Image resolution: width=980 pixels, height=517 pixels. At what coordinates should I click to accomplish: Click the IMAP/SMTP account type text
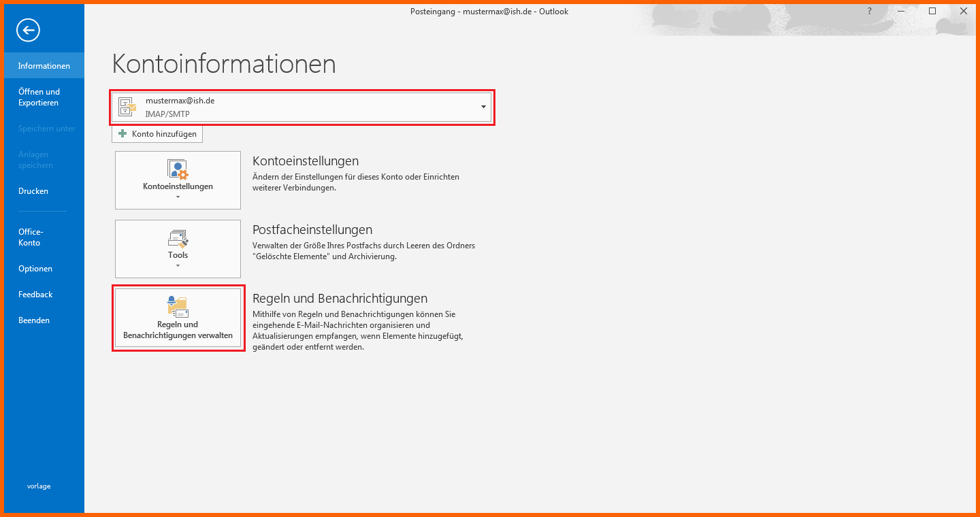coord(167,114)
